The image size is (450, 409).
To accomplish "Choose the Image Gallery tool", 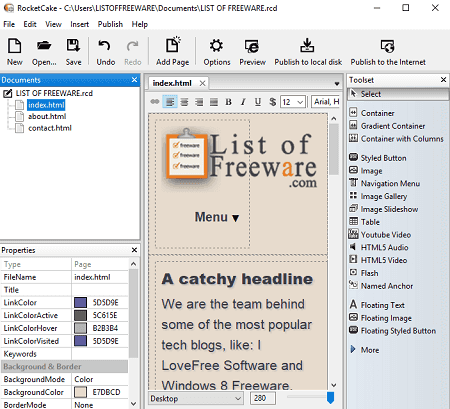I will [x=378, y=196].
